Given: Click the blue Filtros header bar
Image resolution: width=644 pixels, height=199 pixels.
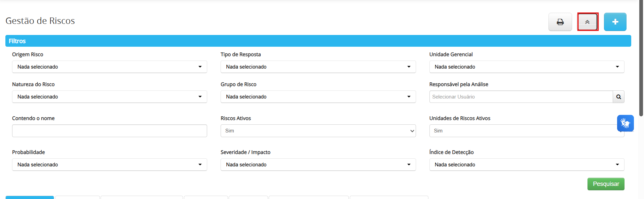Looking at the screenshot, I should point(318,41).
